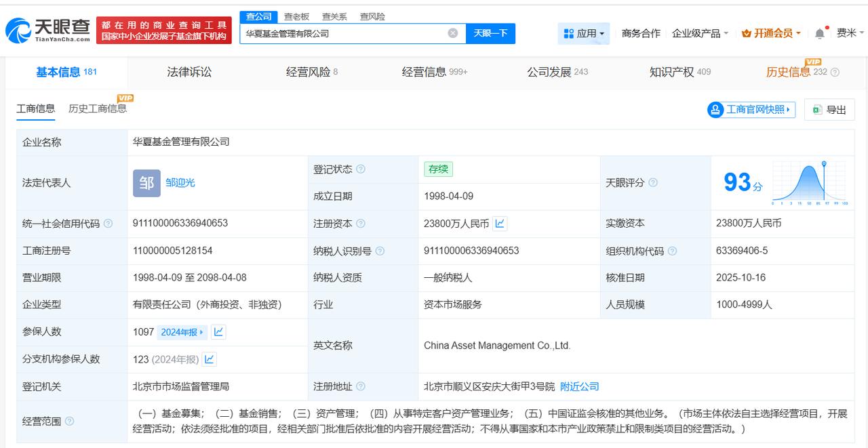Viewport: 868px width, 448px height.
Task: Select the 查老板 search tab
Action: [296, 16]
